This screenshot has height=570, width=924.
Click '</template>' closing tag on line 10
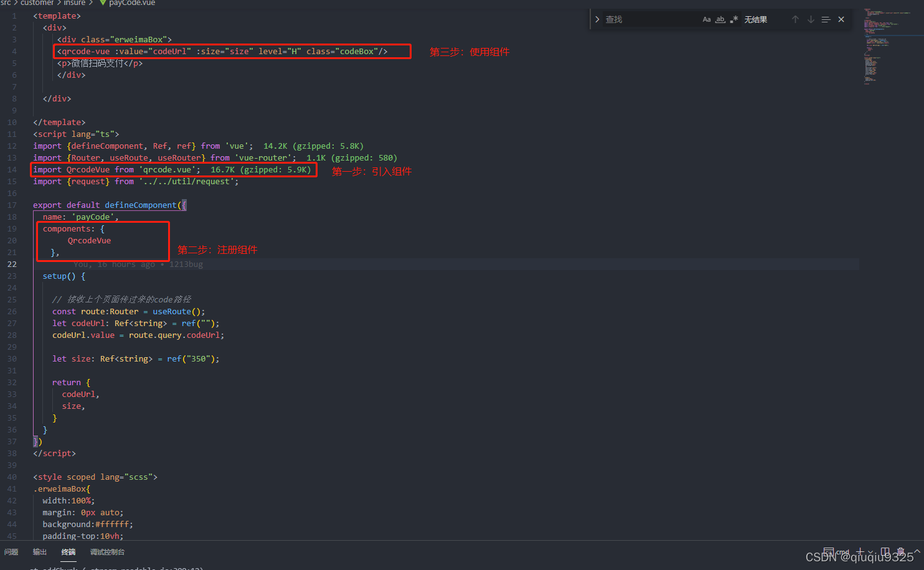click(59, 122)
